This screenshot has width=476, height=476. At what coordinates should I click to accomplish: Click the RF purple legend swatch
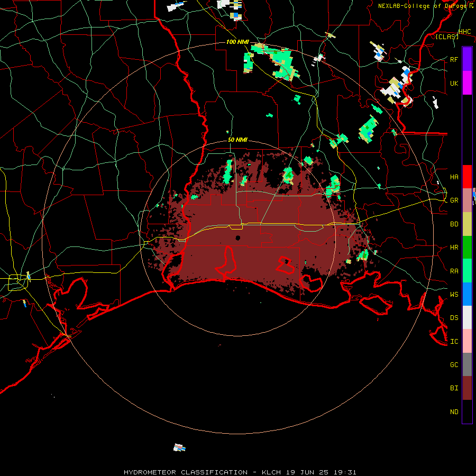tap(467, 59)
